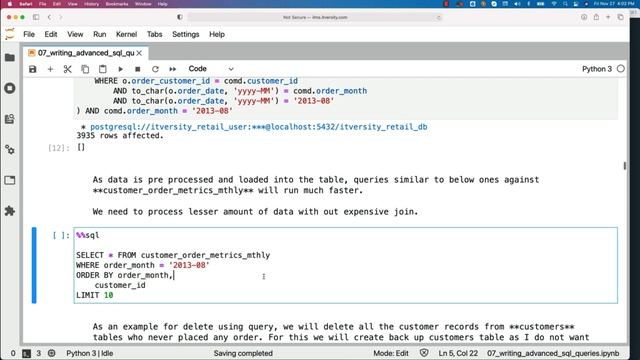This screenshot has width=640, height=360.
Task: Click the notebook trust shield icon
Action: coord(424,353)
